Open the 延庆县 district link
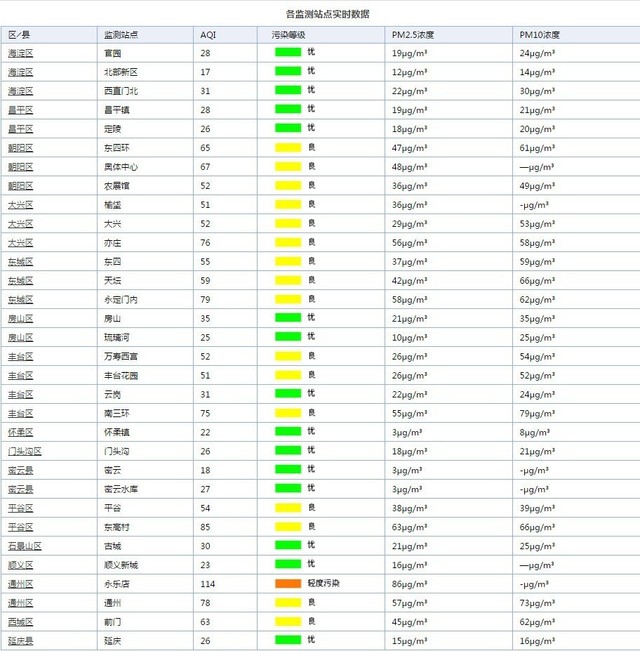This screenshot has height=651, width=640. (21, 641)
